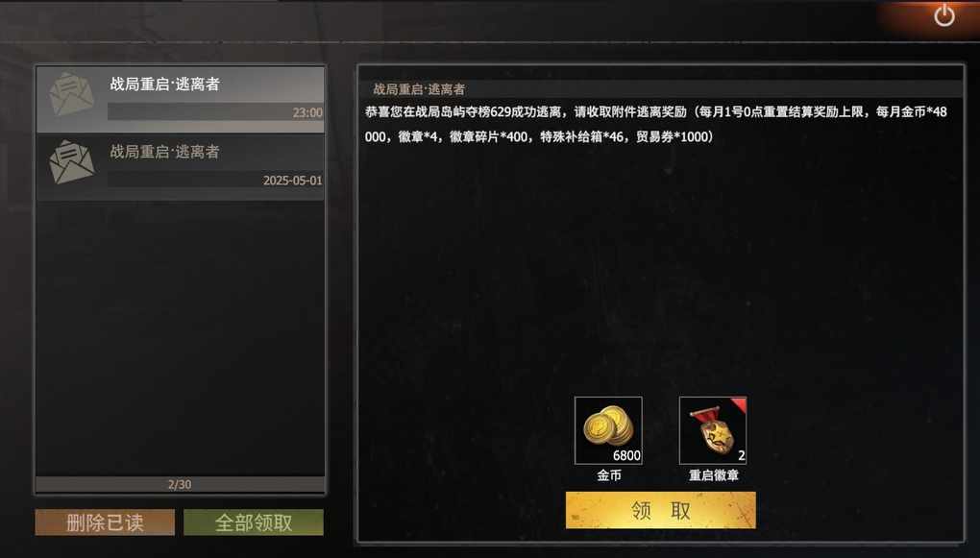Click the power icon at top right
The height and width of the screenshot is (558, 980).
pyautogui.click(x=943, y=15)
